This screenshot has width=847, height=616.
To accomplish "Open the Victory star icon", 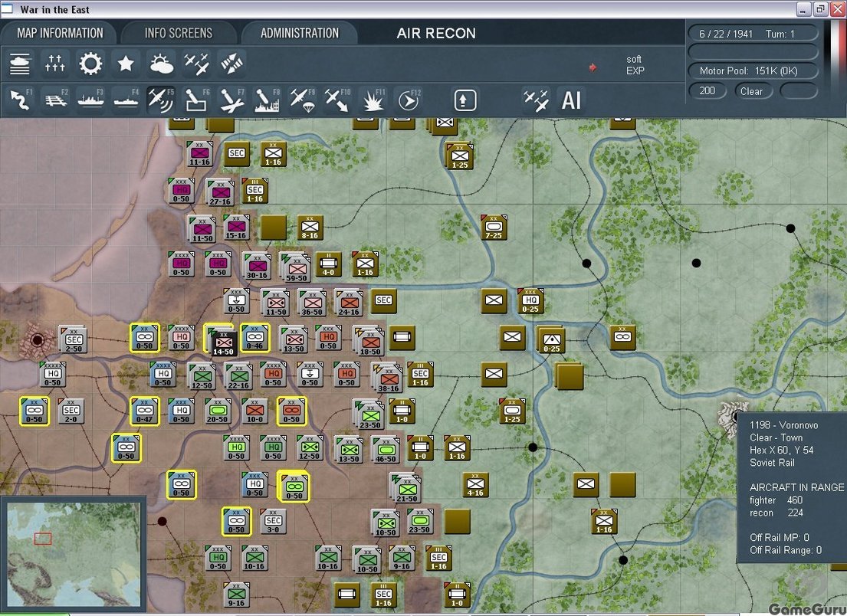I will pos(126,64).
